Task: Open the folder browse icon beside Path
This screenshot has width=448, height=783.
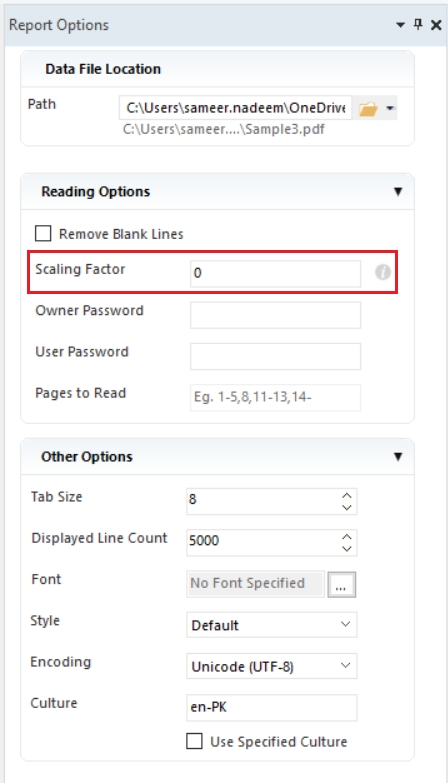Action: pos(368,108)
